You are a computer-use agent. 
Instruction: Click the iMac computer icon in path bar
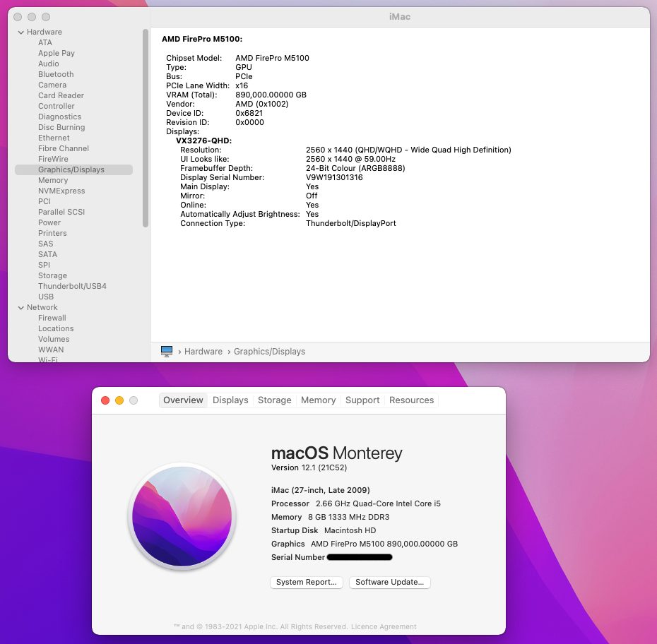coord(167,352)
